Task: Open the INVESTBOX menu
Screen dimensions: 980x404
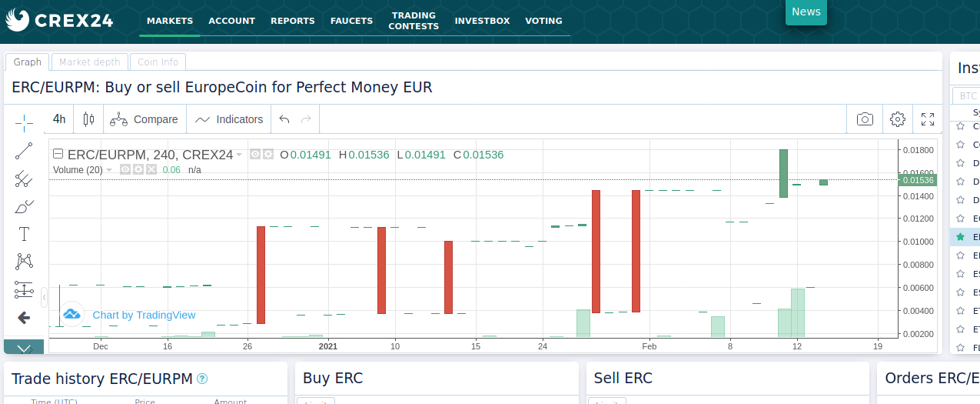Action: [482, 21]
